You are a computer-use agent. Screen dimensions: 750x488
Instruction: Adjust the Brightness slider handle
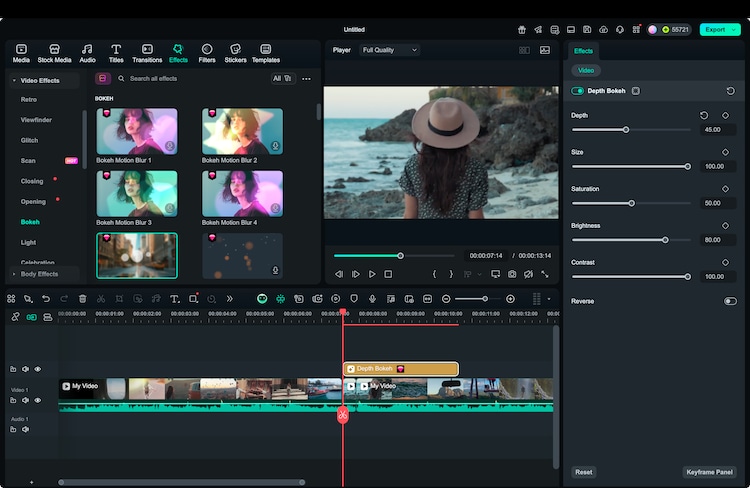click(665, 240)
